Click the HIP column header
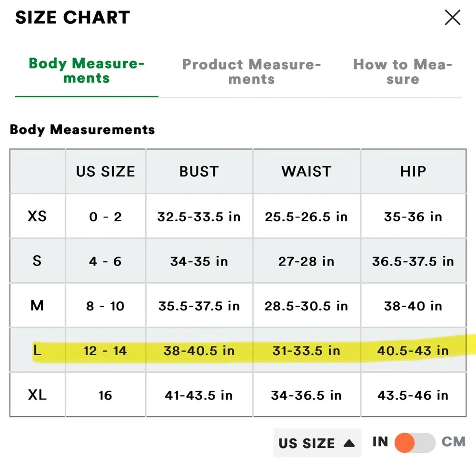Viewport: 476px width, 476px height. tap(413, 171)
